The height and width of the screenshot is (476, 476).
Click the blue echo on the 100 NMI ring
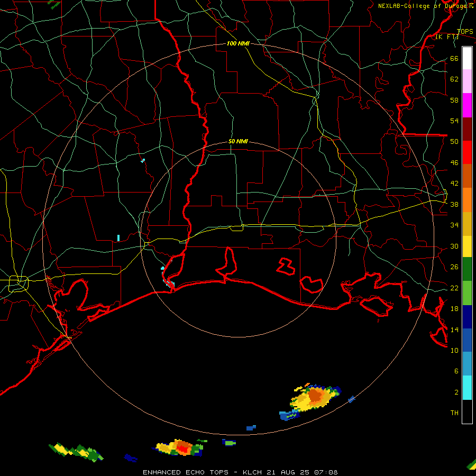352,399
